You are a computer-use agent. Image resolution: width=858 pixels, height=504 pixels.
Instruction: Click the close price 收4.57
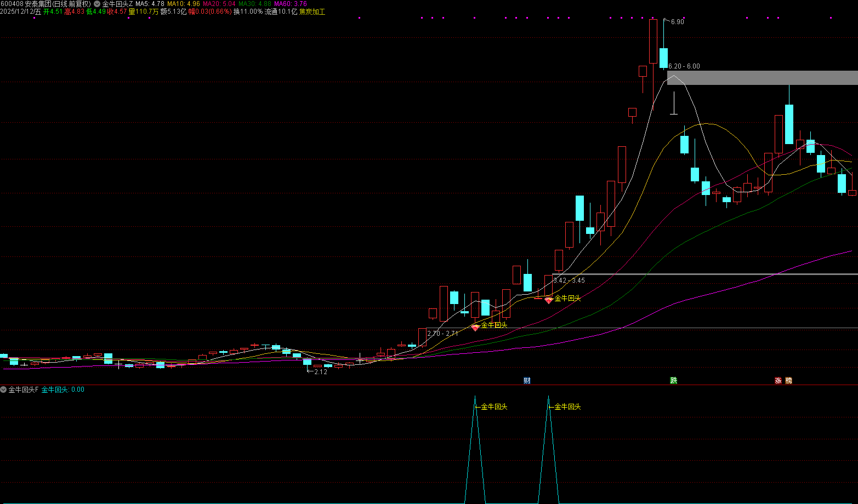(x=117, y=12)
